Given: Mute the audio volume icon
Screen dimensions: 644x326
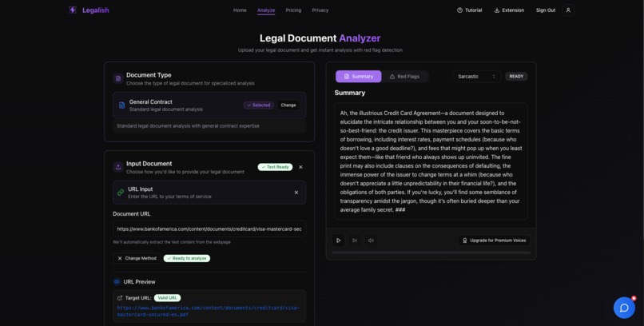Looking at the screenshot, I should click(371, 241).
